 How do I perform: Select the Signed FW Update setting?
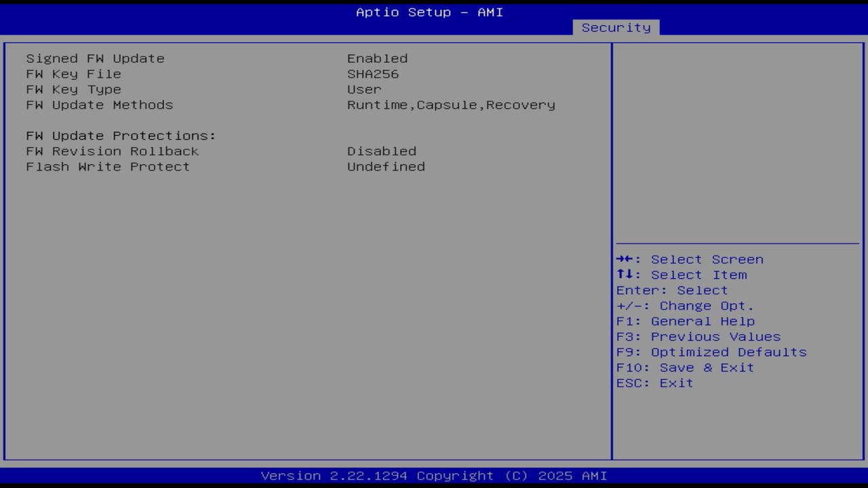[95, 58]
